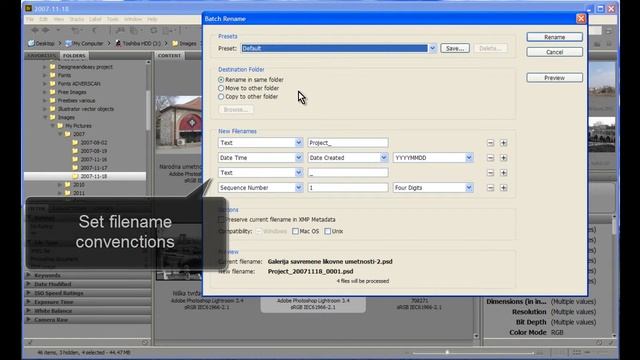Expand the 2011 folder in tree

click(x=60, y=193)
